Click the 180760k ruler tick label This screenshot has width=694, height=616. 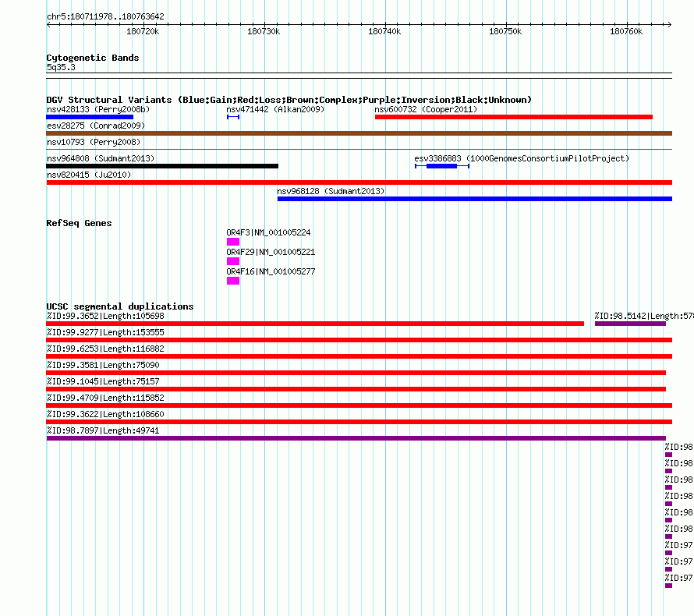click(626, 31)
